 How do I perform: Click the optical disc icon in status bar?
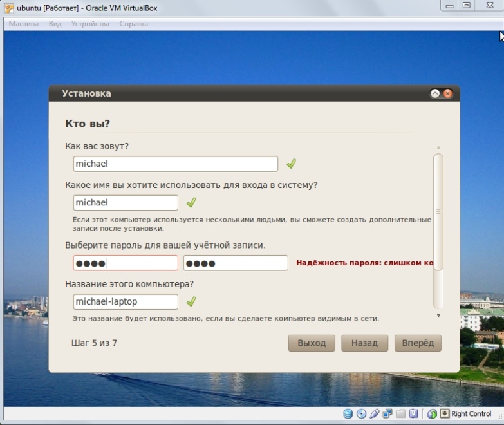361,413
